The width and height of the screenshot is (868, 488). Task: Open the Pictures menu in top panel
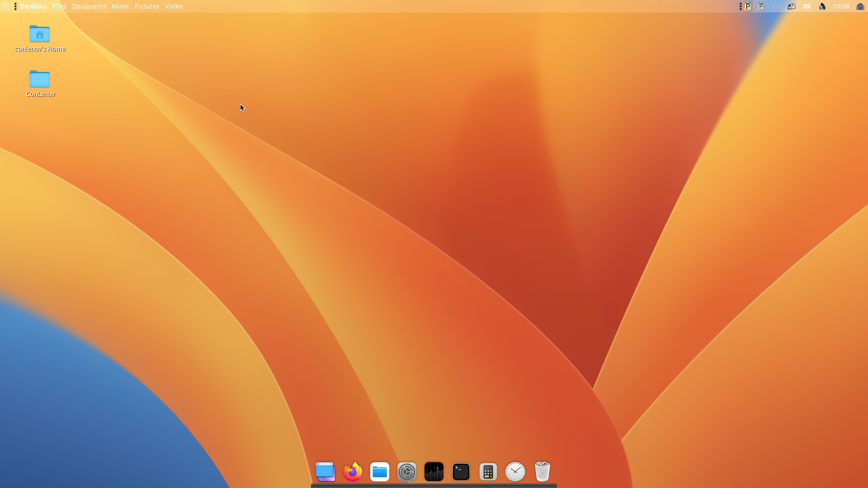coord(147,6)
